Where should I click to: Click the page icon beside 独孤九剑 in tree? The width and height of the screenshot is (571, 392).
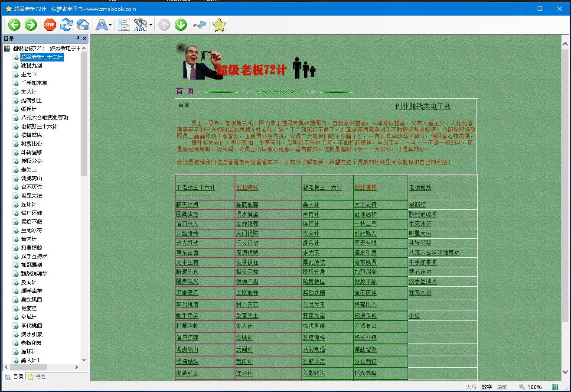16,65
